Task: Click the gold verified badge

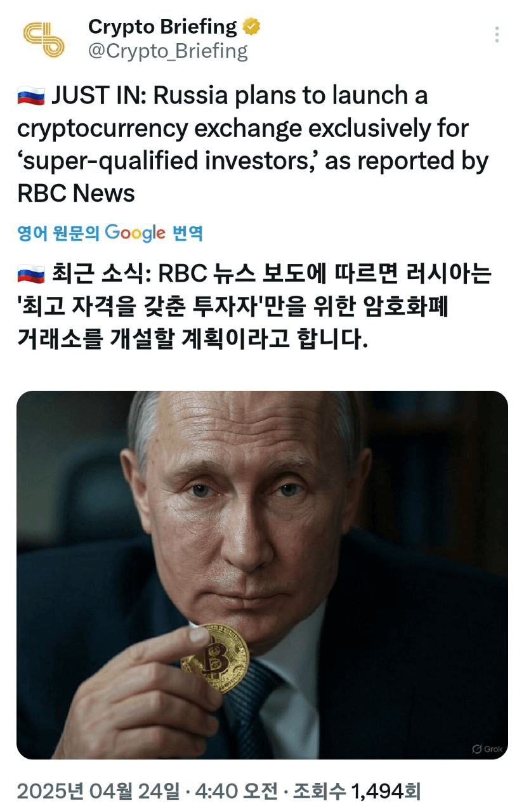Action: tap(251, 27)
